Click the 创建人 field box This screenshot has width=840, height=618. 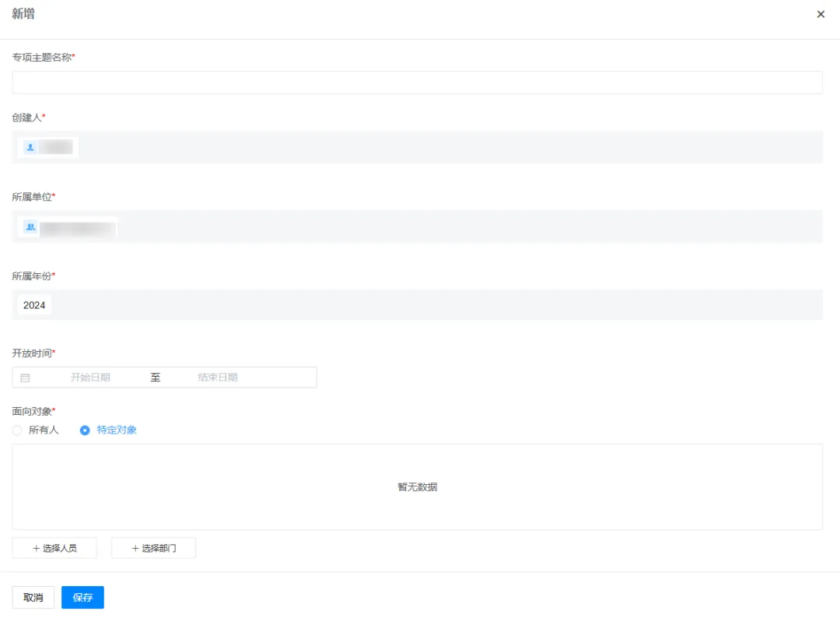click(417, 147)
